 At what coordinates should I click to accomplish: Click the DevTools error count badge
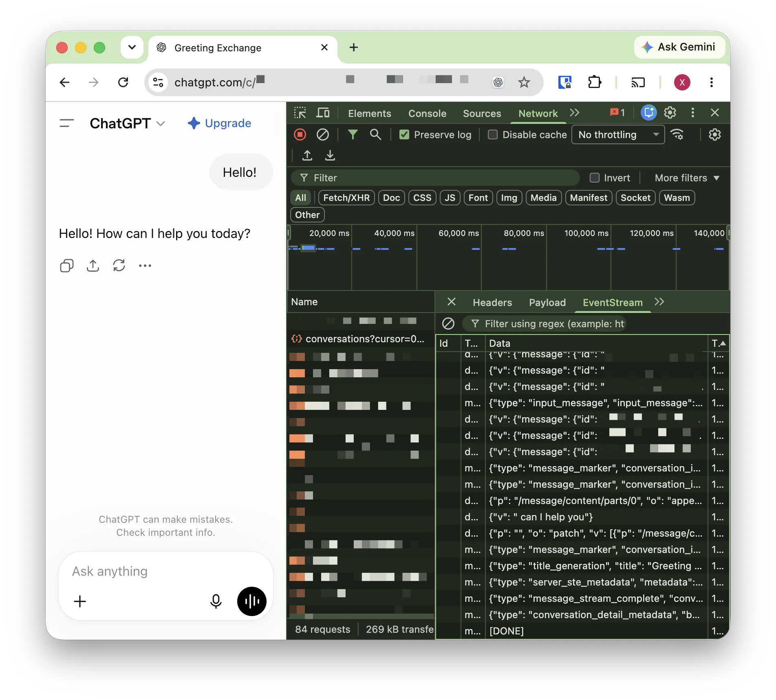coord(617,113)
